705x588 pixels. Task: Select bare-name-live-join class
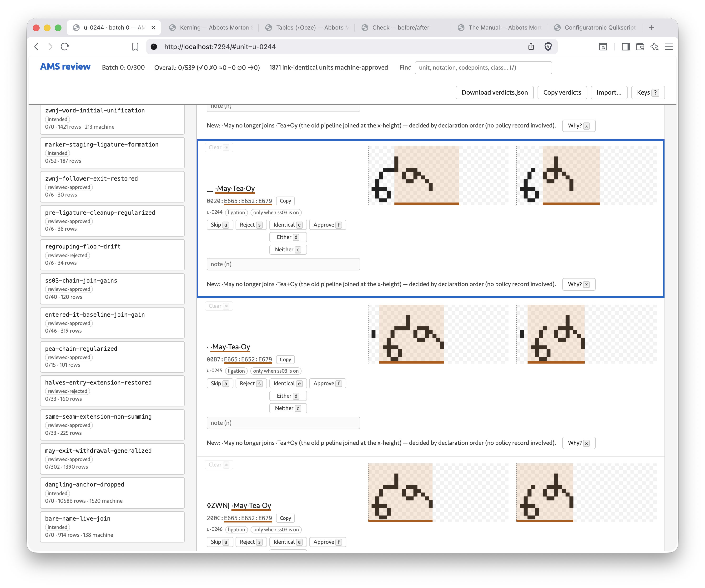point(112,527)
